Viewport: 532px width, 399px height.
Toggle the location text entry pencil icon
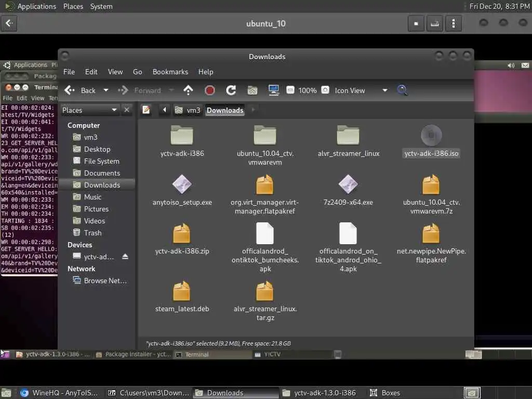point(146,110)
